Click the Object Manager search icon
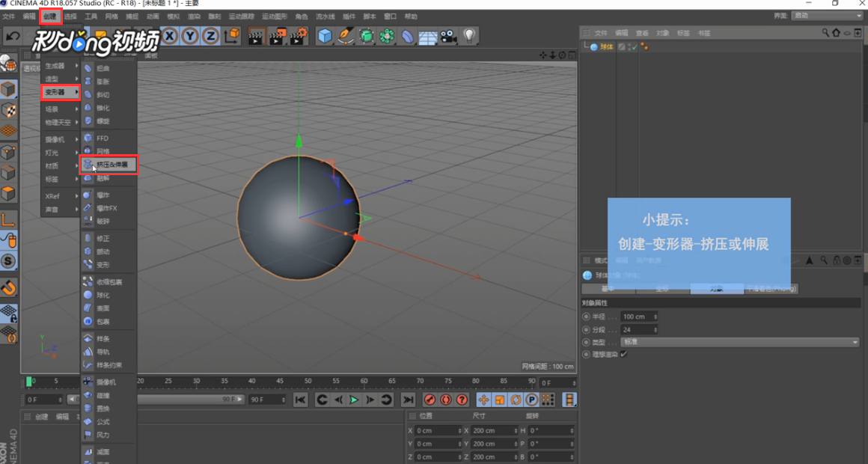Image resolution: width=868 pixels, height=464 pixels. [x=825, y=33]
